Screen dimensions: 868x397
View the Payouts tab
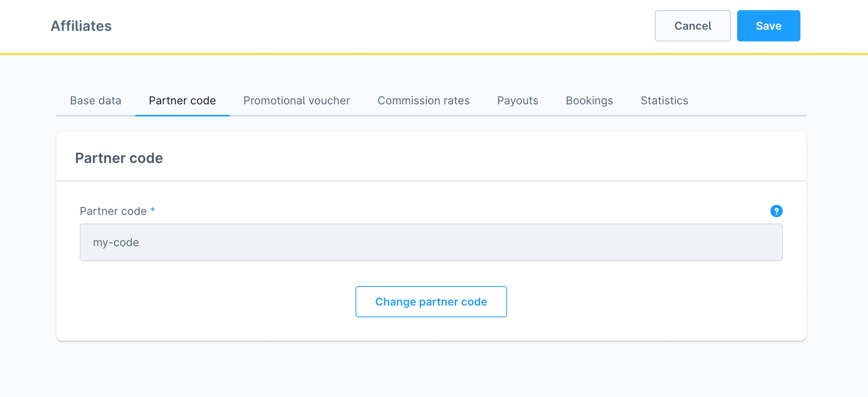518,100
